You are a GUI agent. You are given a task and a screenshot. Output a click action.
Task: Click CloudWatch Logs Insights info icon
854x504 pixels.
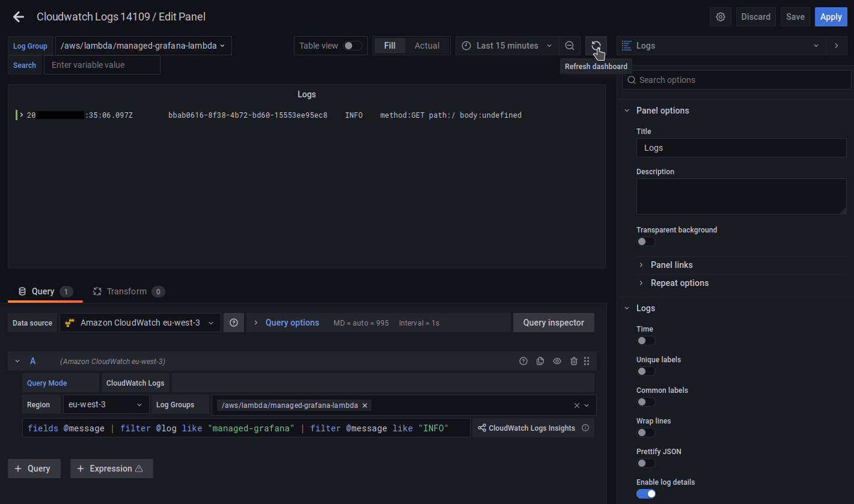coord(585,428)
